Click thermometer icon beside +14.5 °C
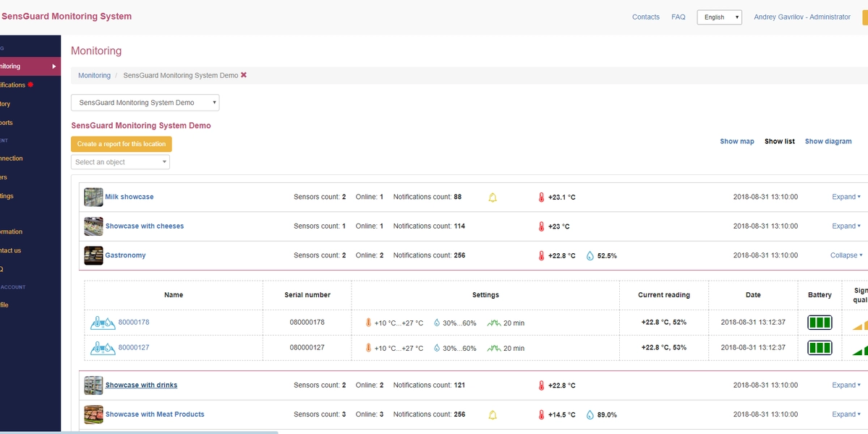This screenshot has height=434, width=868. (541, 414)
